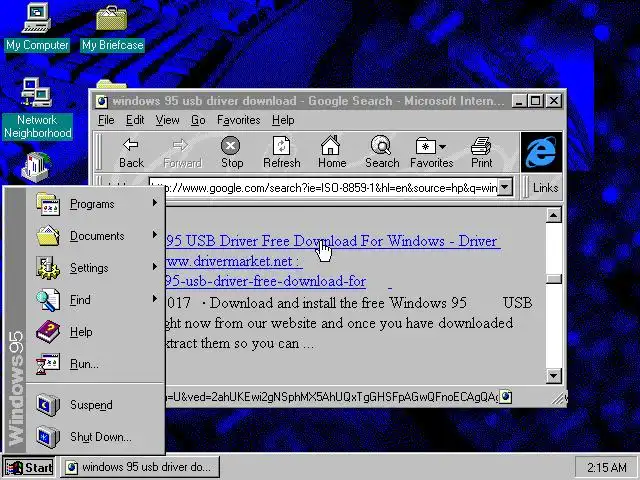Screen dimensions: 640x480
Task: Open the USB Driver Free Download link
Action: [333, 241]
